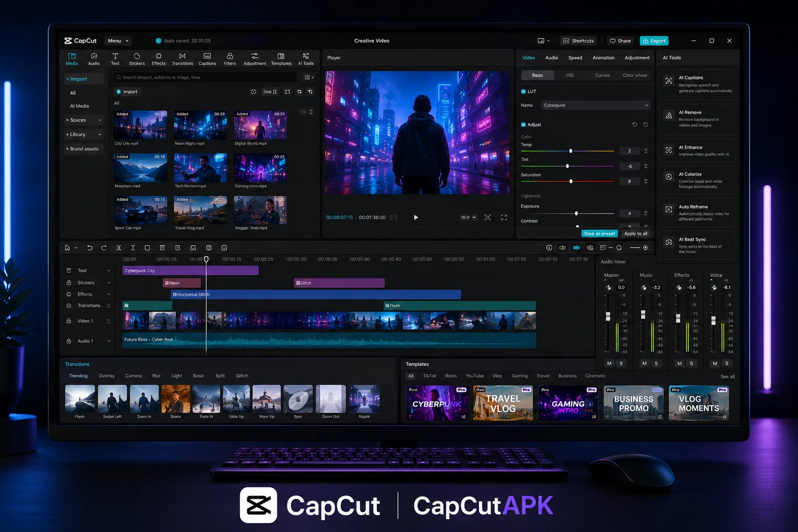Image resolution: width=798 pixels, height=532 pixels.
Task: Open the Shortcuts button
Action: click(579, 41)
